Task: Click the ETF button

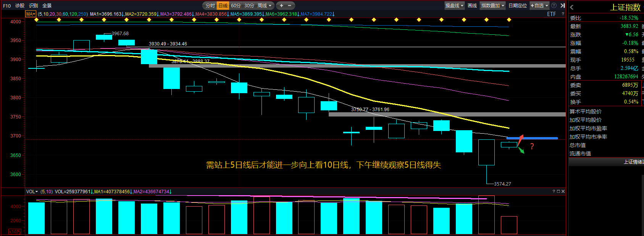Action: tap(551, 14)
